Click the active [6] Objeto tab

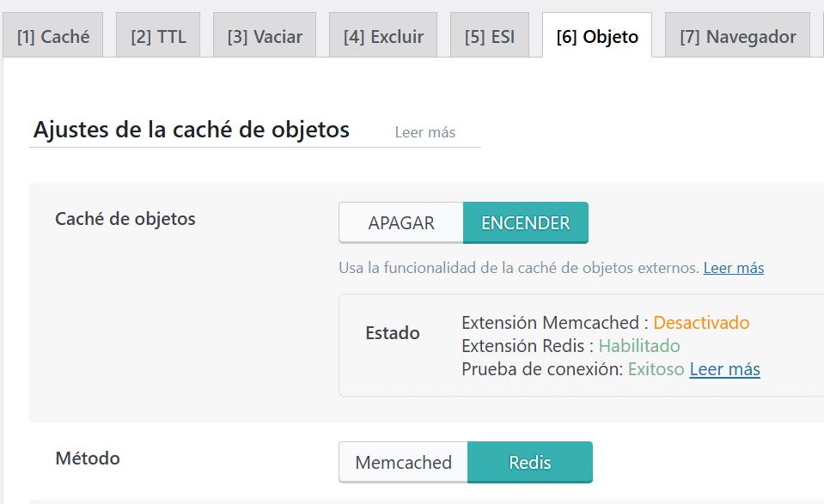pos(597,37)
